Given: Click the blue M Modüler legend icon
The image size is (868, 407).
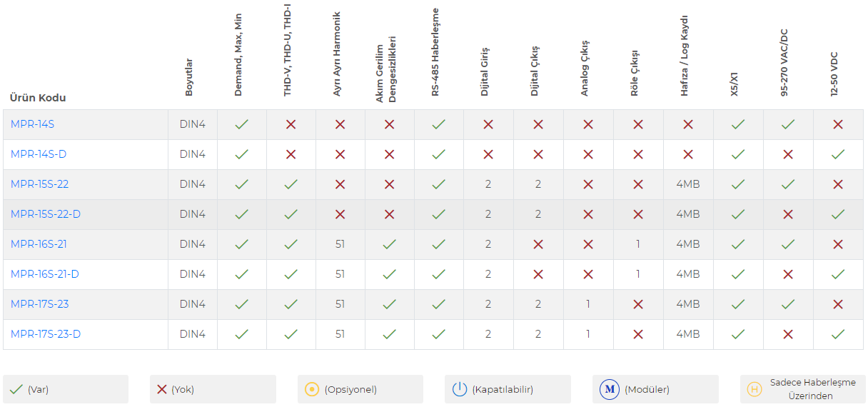Looking at the screenshot, I should pos(609,389).
